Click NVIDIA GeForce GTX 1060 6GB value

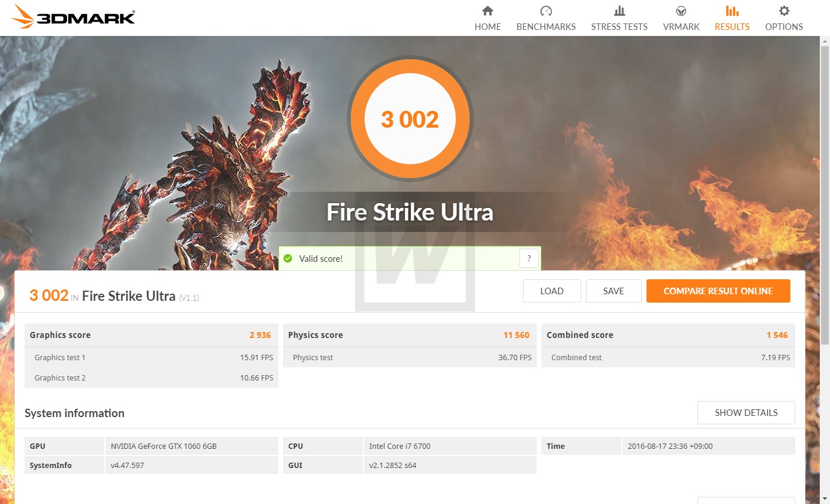point(164,446)
